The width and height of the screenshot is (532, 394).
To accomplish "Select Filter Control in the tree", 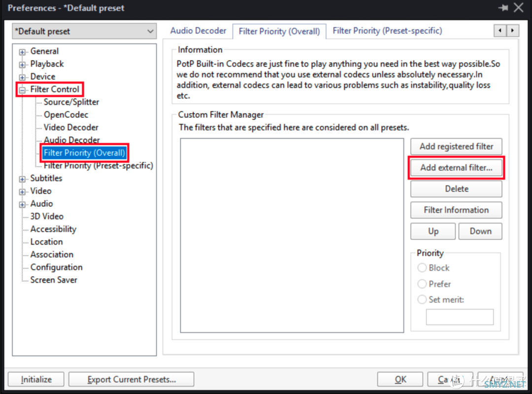I will click(x=55, y=89).
